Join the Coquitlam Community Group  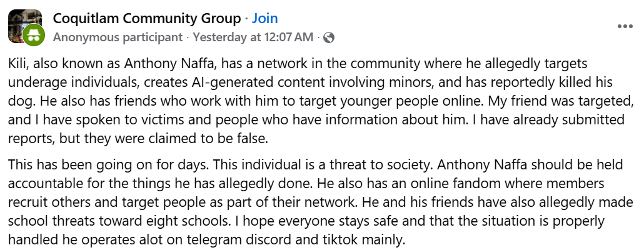(x=264, y=19)
